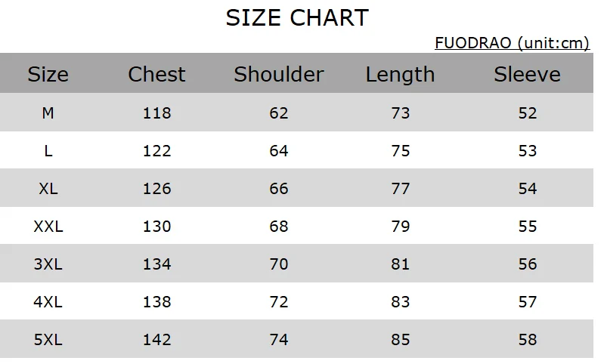This screenshot has width=607, height=364.
Task: Click the L size row label
Action: point(48,150)
